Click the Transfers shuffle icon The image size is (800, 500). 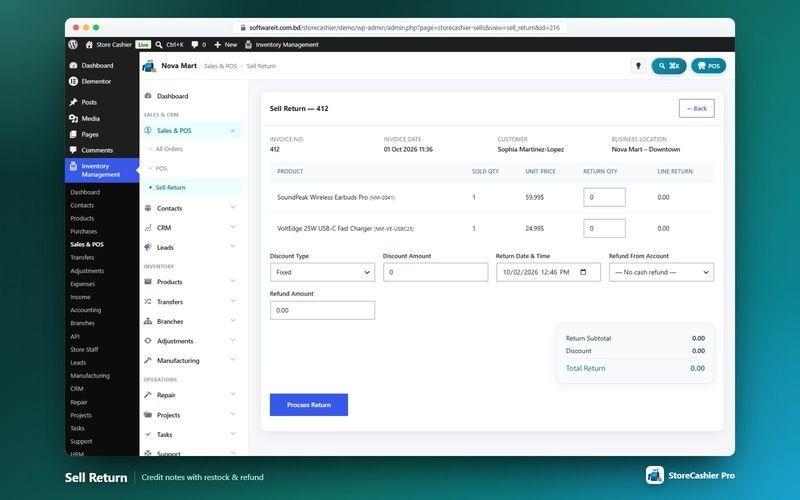[x=148, y=302]
